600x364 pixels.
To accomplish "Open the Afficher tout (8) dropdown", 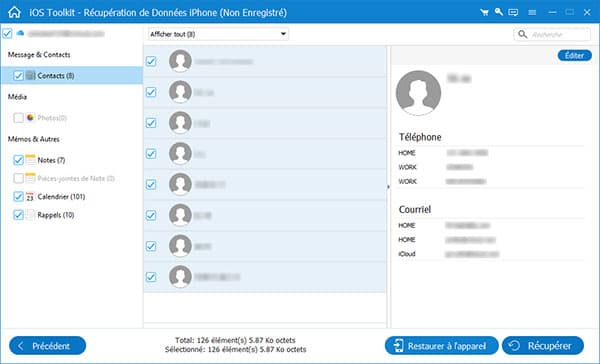I will pos(218,34).
